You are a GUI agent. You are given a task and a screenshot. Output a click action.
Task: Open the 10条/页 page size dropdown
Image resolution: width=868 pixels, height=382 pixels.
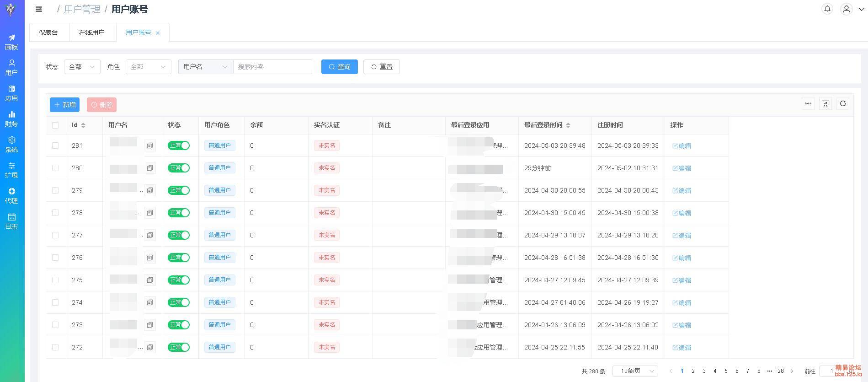click(x=635, y=371)
